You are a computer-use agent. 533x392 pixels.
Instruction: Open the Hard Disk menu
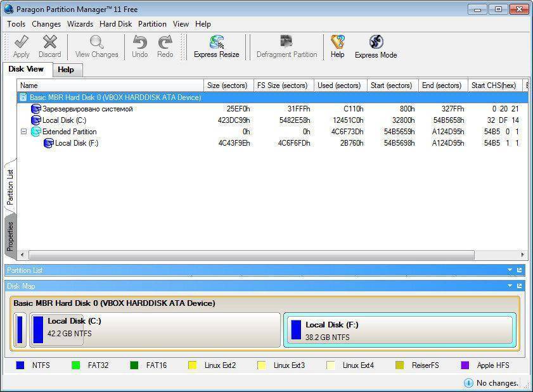[115, 24]
